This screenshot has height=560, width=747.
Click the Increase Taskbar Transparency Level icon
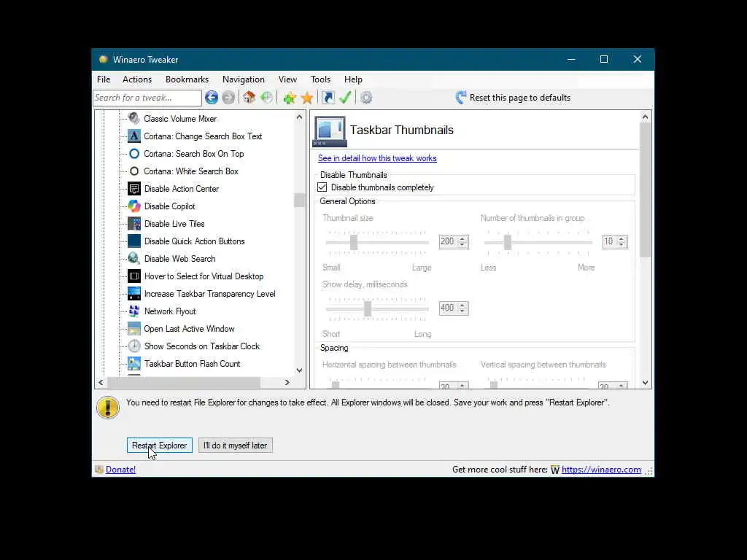pos(134,293)
